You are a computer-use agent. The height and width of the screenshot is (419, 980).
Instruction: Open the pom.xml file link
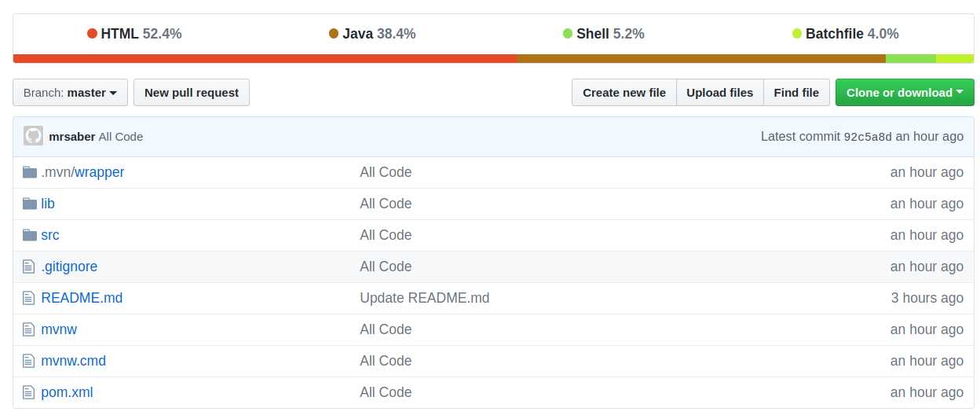67,392
